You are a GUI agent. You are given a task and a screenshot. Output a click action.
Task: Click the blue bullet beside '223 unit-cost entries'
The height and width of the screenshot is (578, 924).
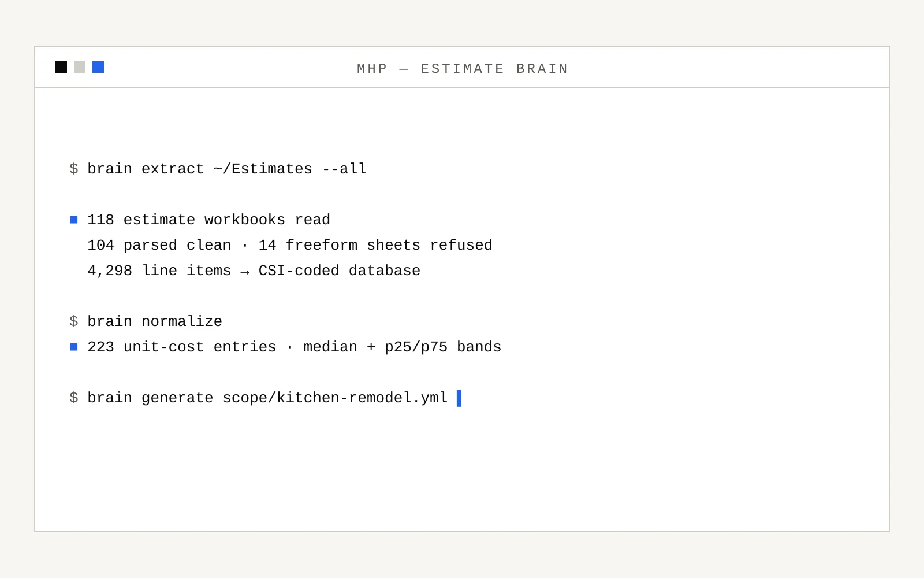[x=74, y=347]
